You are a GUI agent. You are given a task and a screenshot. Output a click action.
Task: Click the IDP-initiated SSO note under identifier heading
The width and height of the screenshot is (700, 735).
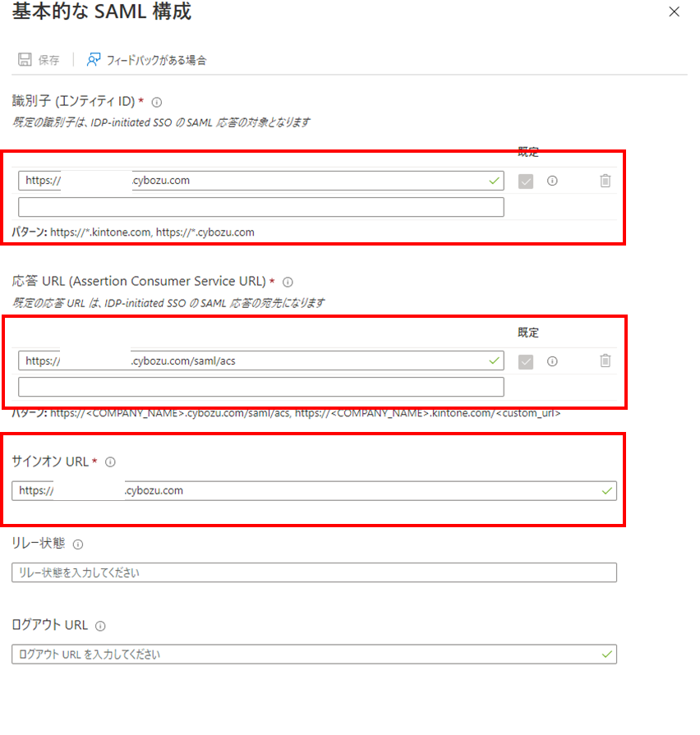click(x=161, y=123)
